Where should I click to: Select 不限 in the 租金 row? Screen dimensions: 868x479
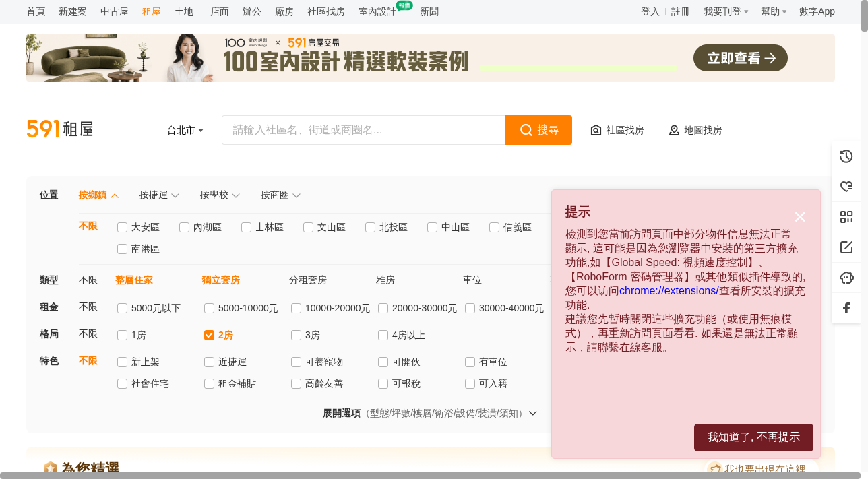(x=88, y=307)
